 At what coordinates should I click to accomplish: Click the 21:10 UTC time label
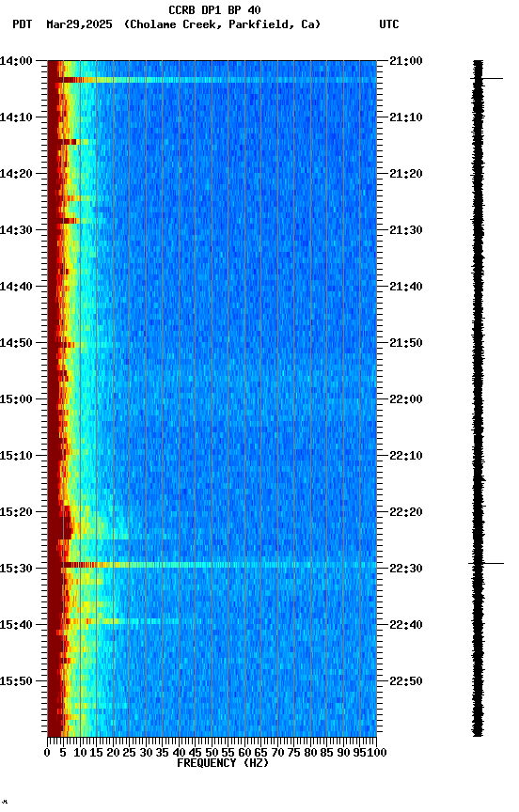pos(406,117)
